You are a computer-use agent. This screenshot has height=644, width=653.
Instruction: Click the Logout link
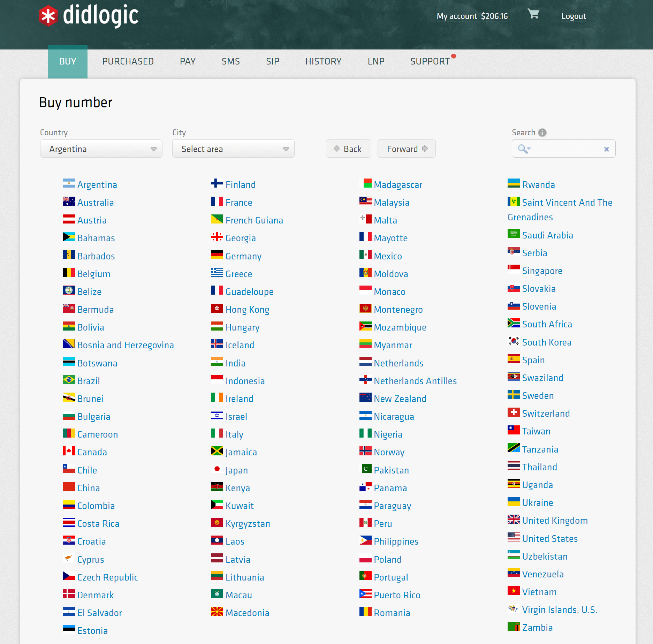[574, 16]
